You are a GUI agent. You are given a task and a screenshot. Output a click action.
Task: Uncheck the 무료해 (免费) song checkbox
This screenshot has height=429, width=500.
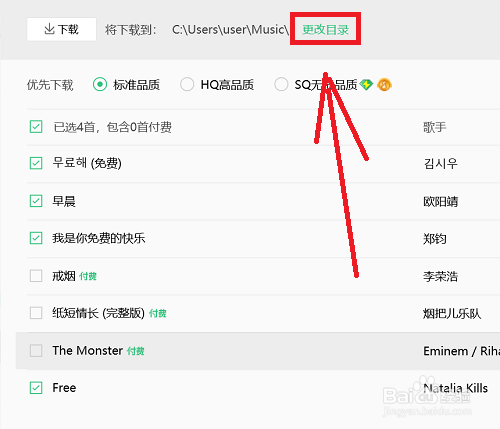tap(36, 163)
